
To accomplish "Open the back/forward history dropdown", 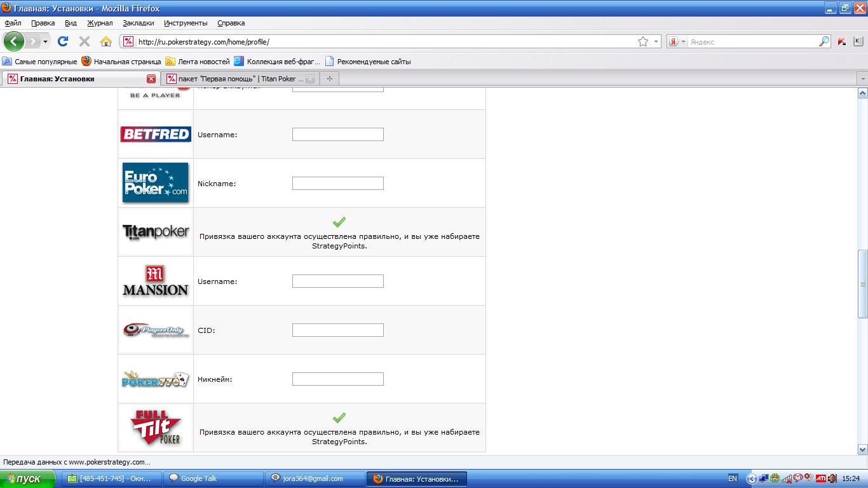I will [45, 41].
